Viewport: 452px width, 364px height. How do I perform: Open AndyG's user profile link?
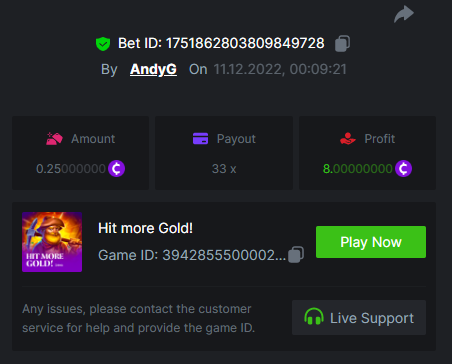[153, 69]
